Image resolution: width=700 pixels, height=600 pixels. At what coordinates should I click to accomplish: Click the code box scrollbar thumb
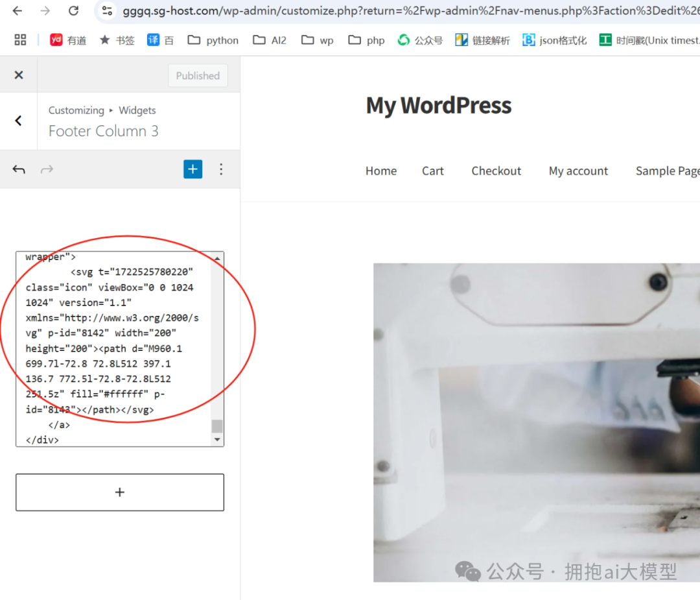pyautogui.click(x=216, y=426)
